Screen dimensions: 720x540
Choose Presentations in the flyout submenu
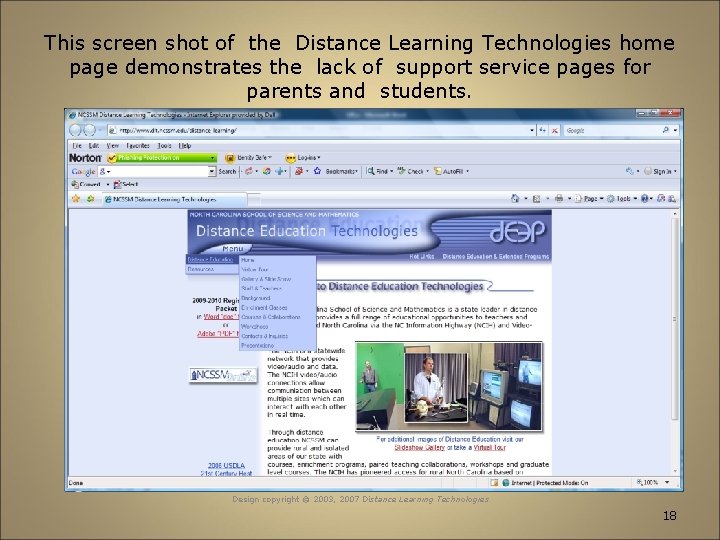pyautogui.click(x=278, y=345)
